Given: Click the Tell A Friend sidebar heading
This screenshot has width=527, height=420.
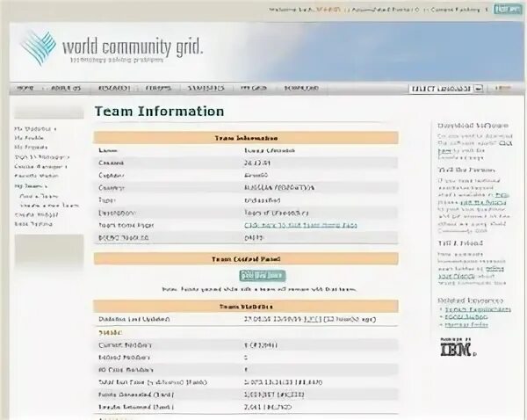Looking at the screenshot, I should (x=460, y=243).
